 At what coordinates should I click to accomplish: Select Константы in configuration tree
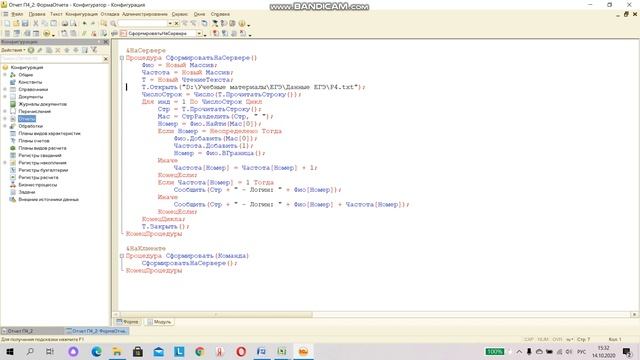(x=30, y=82)
